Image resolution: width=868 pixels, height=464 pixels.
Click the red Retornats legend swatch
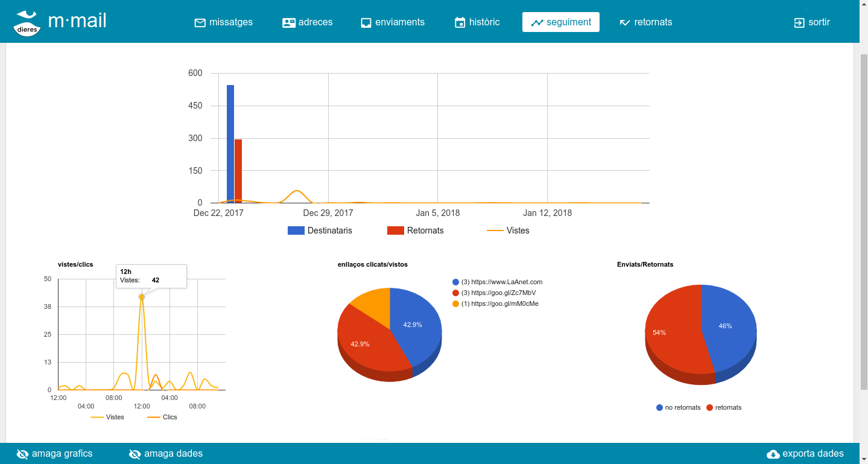pyautogui.click(x=396, y=230)
